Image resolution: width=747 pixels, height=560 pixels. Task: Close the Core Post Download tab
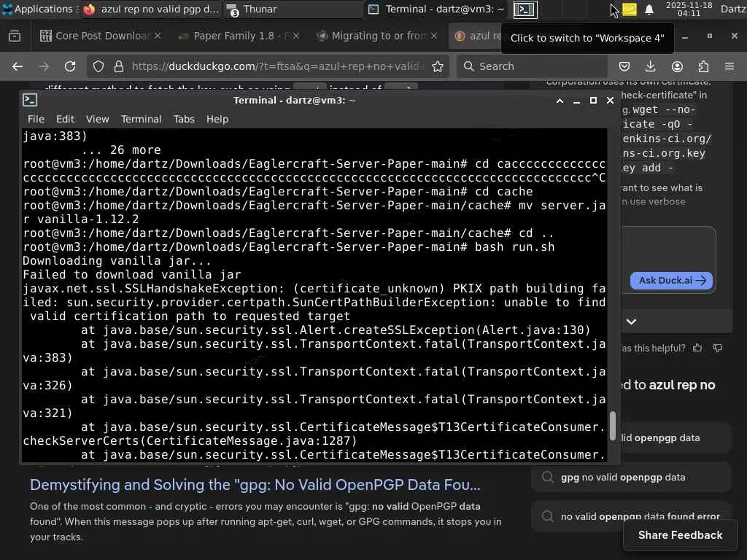(x=158, y=36)
